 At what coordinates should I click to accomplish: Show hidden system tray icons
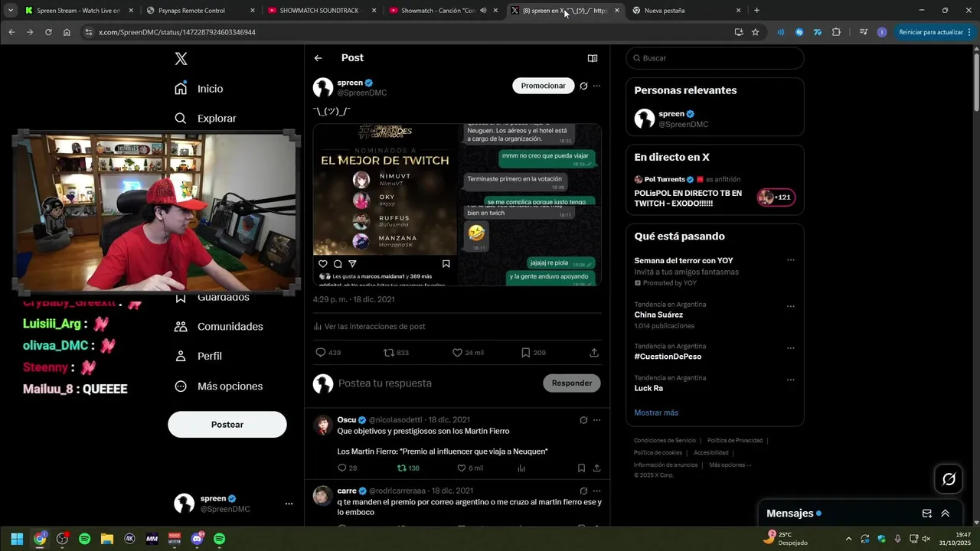click(x=848, y=539)
